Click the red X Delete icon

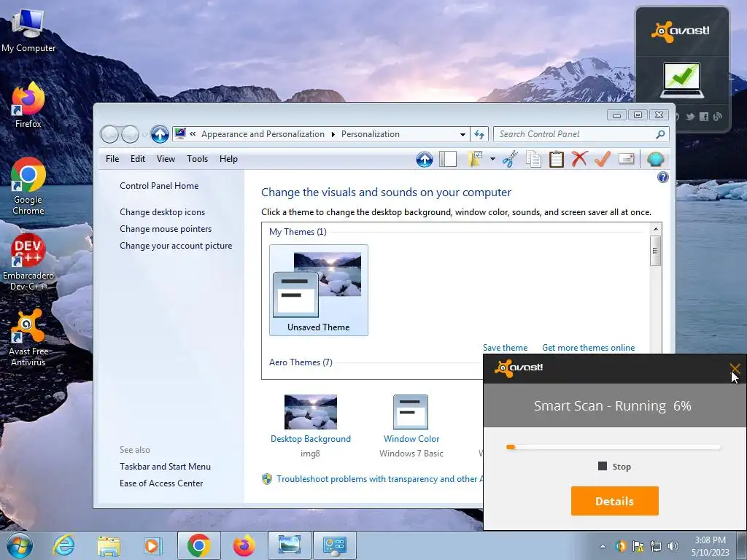pos(579,159)
